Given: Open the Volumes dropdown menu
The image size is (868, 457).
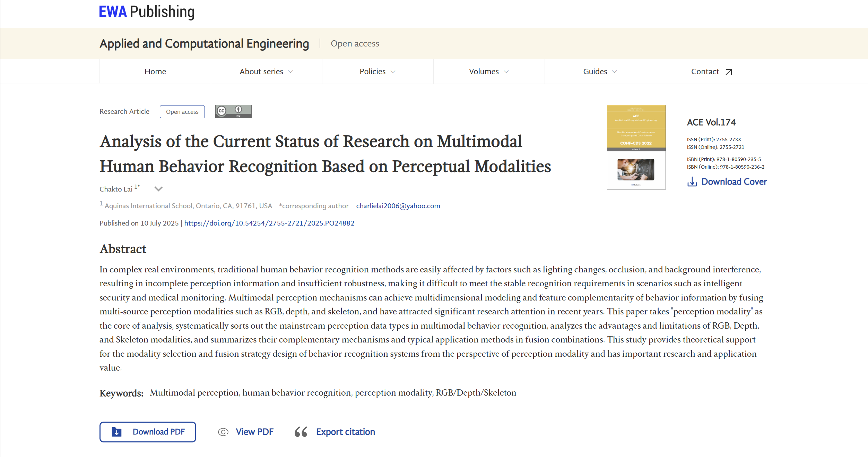Looking at the screenshot, I should 489,71.
